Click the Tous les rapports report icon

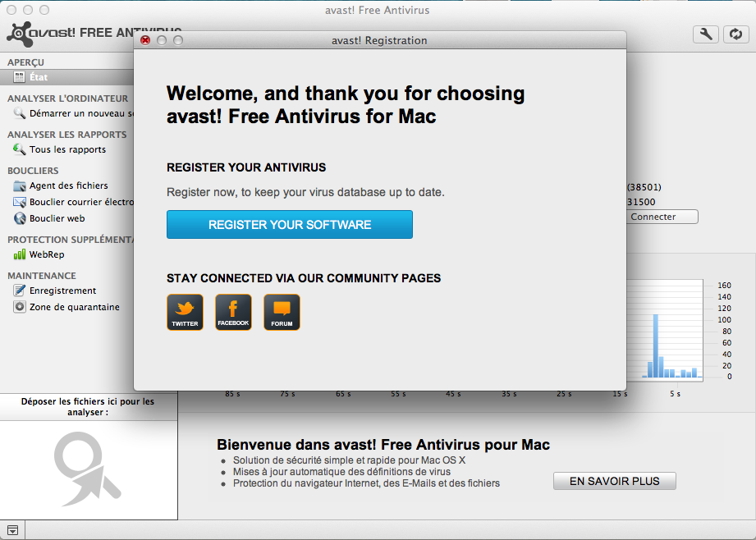(x=19, y=149)
